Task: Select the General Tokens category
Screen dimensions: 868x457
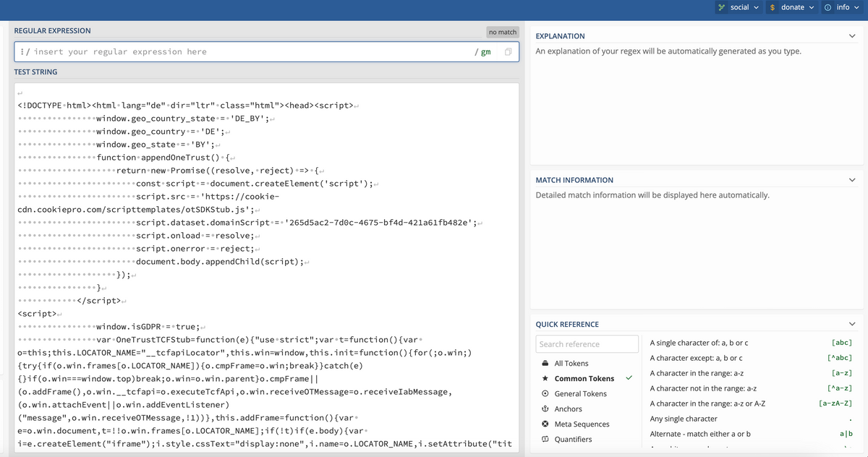Action: pos(580,394)
